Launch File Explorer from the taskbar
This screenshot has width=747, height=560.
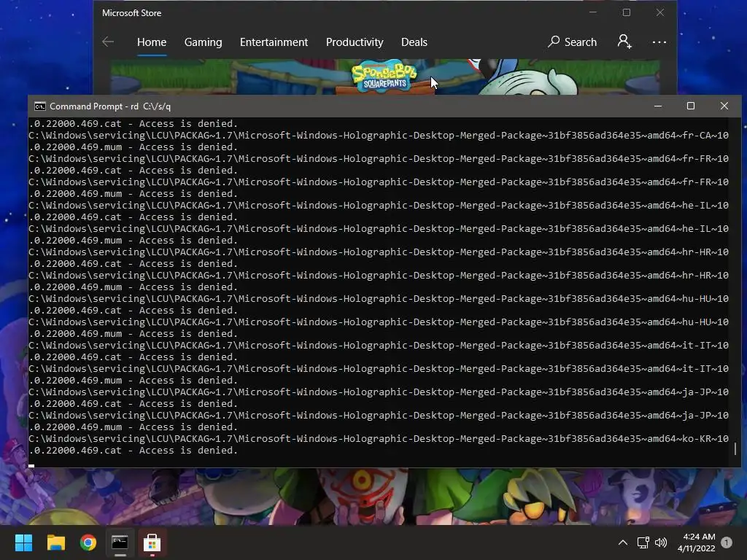55,542
